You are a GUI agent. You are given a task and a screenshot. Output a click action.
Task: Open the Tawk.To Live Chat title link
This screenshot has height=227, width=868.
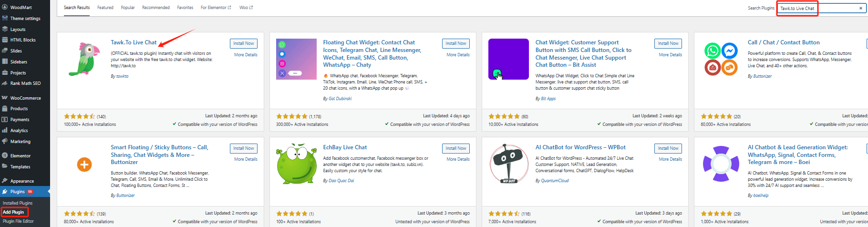pyautogui.click(x=134, y=42)
